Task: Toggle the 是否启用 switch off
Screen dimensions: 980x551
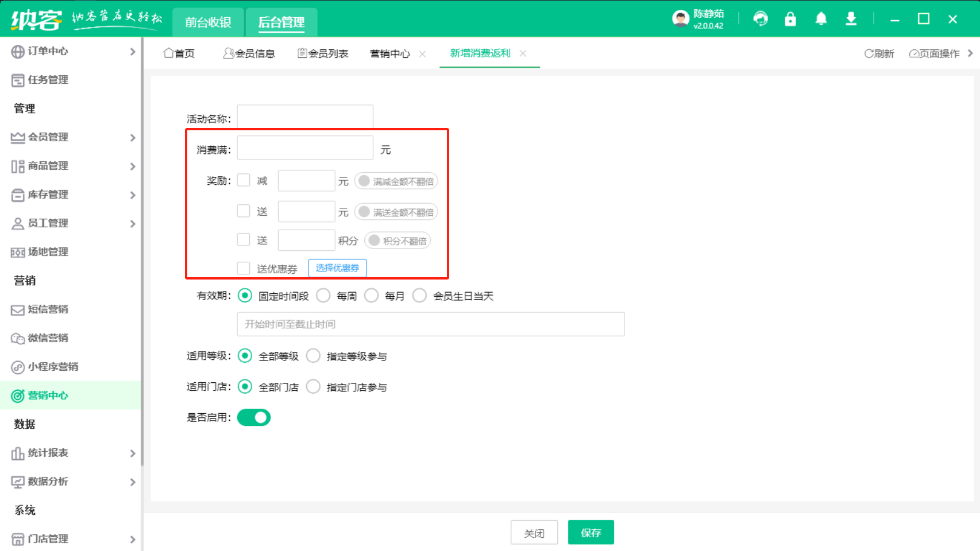Action: pyautogui.click(x=254, y=417)
